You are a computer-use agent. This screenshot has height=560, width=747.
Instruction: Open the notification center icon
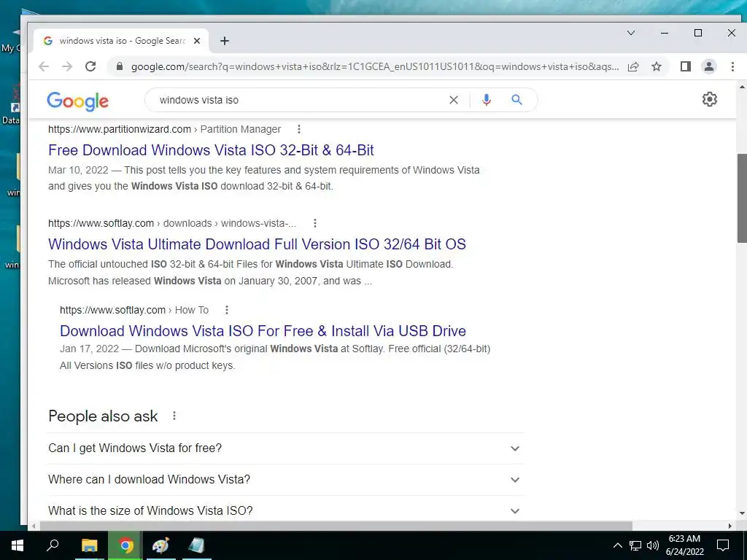[x=723, y=545]
